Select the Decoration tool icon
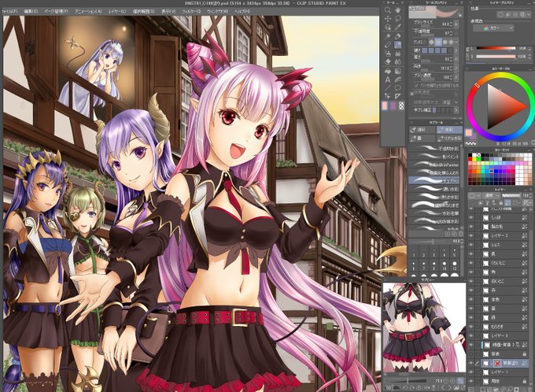Viewport: 535px width, 392px height. tap(397, 54)
